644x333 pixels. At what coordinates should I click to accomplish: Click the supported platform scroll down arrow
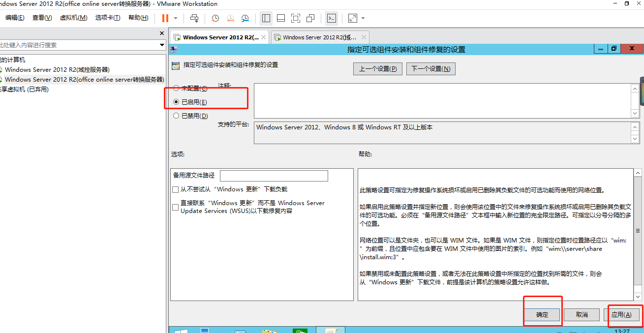(635, 139)
